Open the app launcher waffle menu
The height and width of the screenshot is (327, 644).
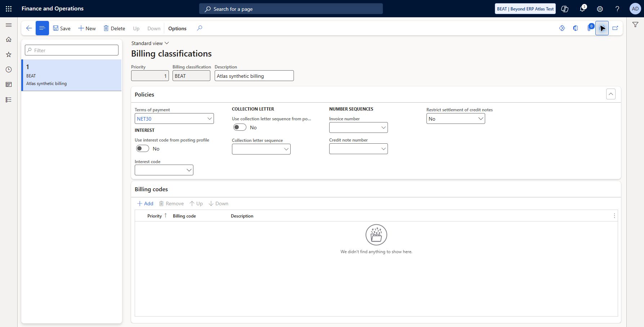pos(9,9)
